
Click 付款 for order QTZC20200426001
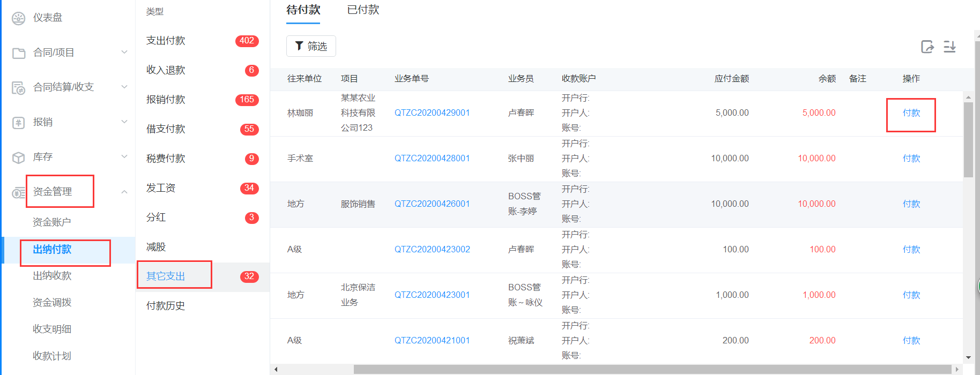[911, 204]
